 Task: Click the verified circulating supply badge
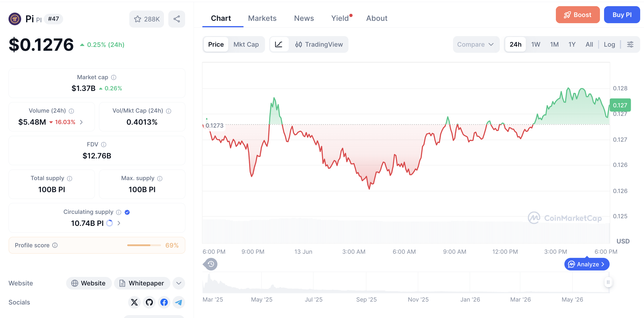[127, 212]
